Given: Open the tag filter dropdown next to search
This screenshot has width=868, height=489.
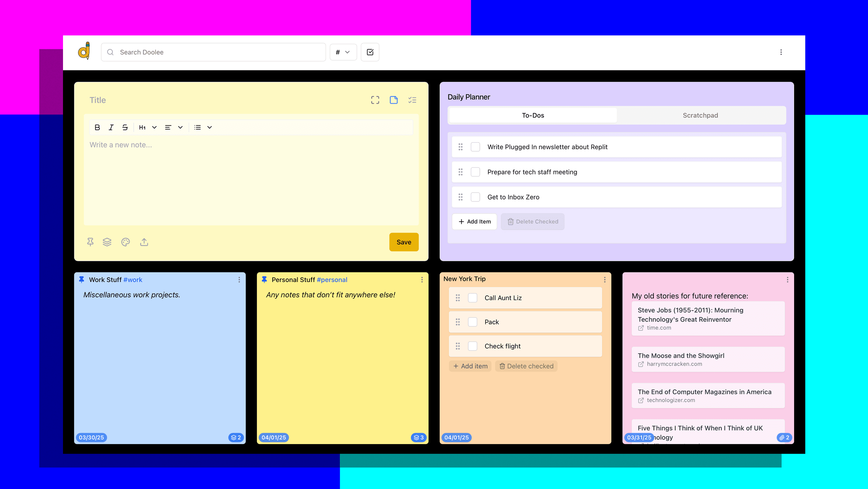Looking at the screenshot, I should click(x=343, y=52).
